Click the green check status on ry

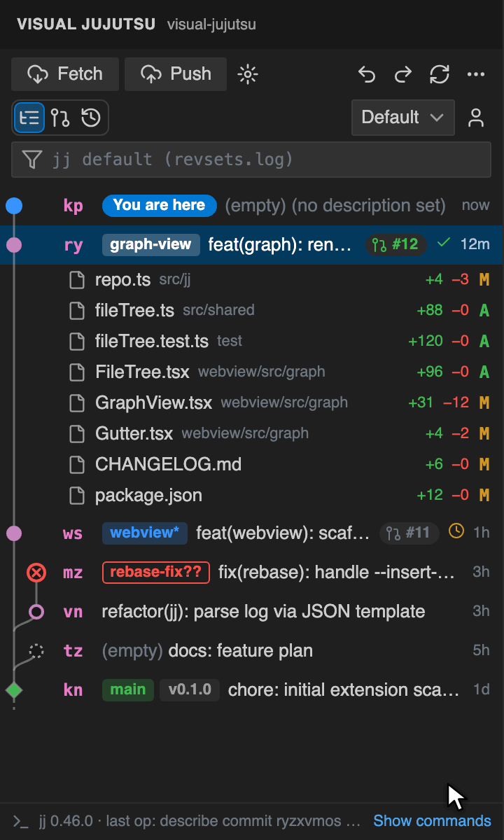[443, 243]
